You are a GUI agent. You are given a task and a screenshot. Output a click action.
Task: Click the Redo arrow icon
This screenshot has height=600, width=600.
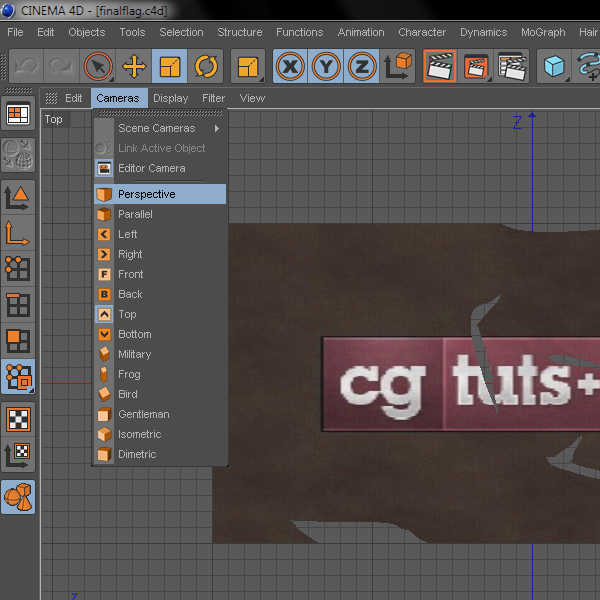click(61, 66)
